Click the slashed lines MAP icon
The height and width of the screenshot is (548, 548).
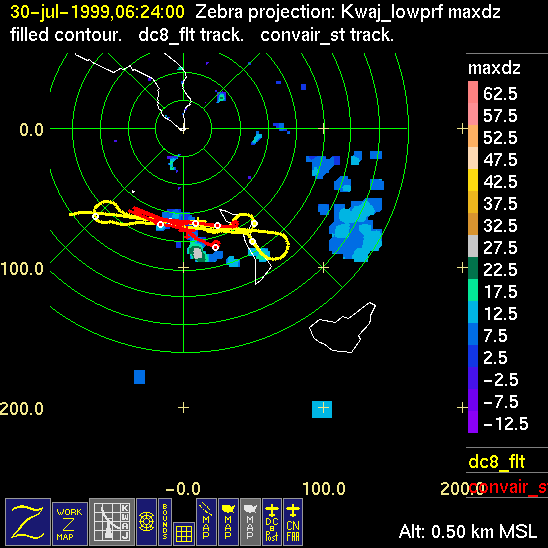tap(207, 522)
